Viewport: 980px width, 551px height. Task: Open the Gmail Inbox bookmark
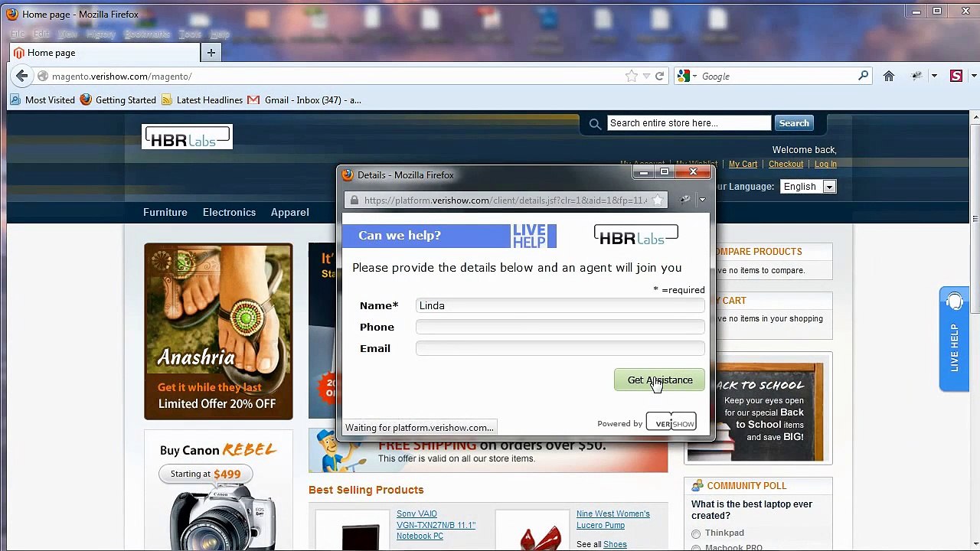pos(304,100)
